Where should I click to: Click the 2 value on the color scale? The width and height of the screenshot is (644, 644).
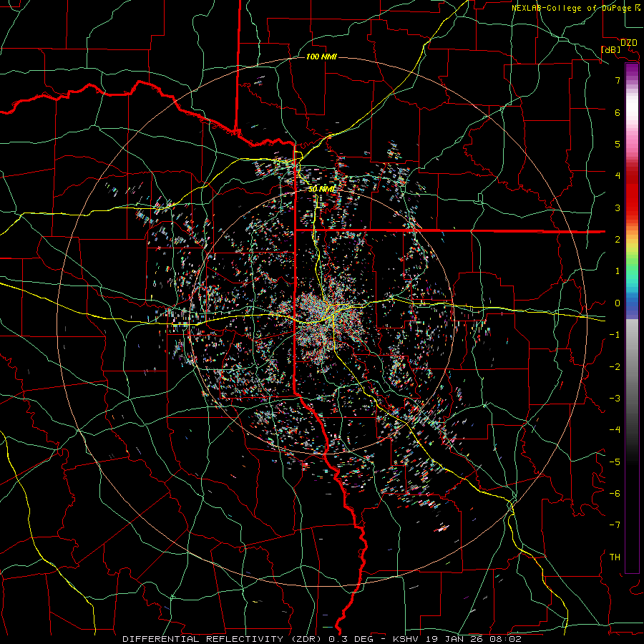(x=618, y=240)
